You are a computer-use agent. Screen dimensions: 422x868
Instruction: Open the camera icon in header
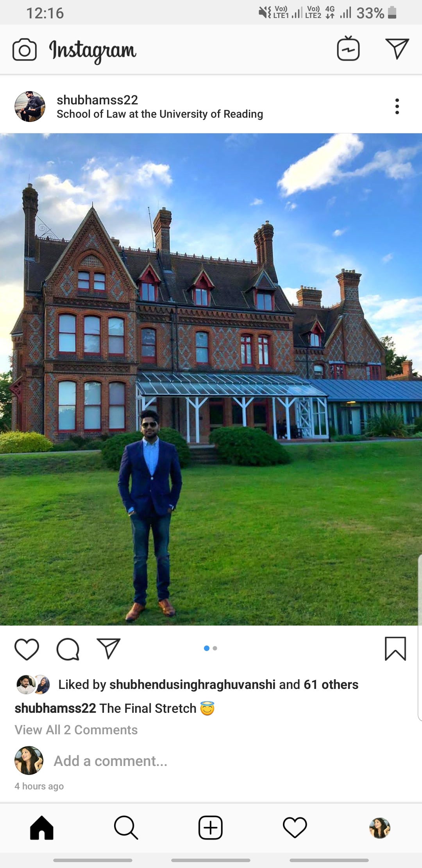[25, 50]
